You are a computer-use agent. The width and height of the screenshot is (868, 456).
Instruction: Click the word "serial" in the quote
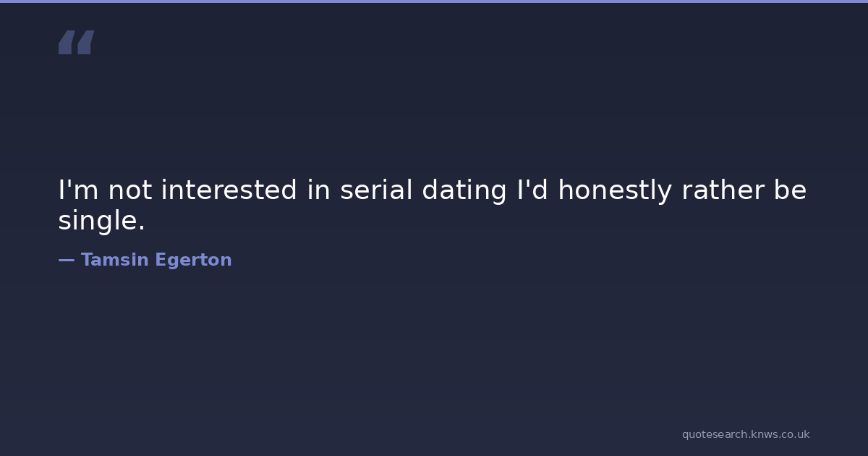pos(376,190)
